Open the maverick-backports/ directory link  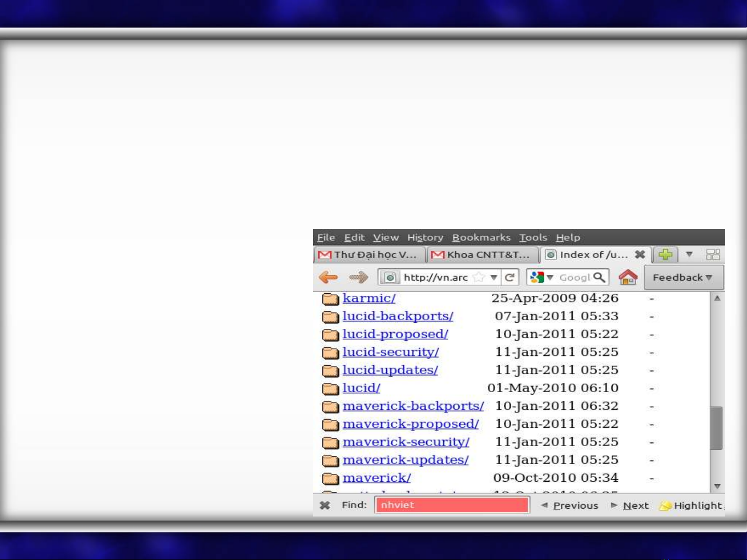click(413, 406)
